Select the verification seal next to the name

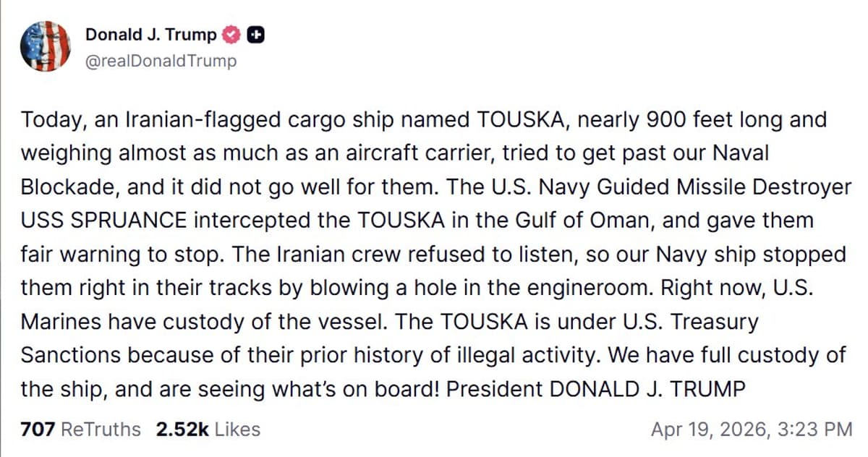pos(230,34)
